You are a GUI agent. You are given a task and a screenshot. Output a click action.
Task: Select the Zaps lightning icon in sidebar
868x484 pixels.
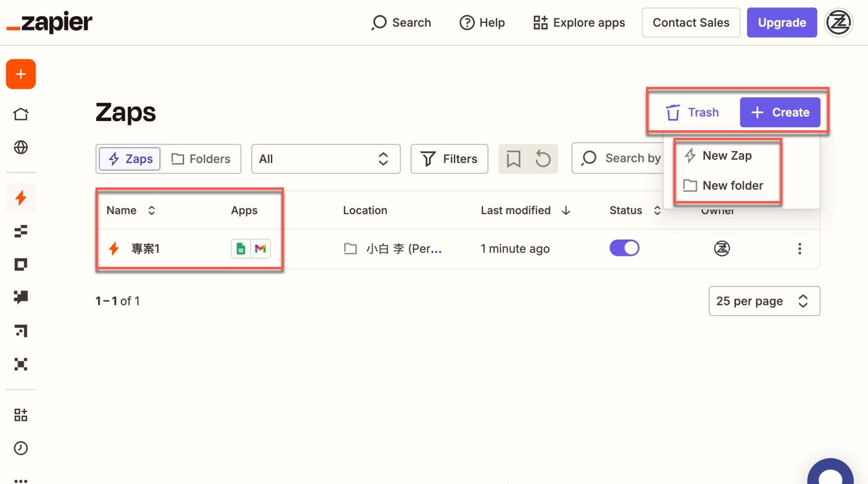point(21,199)
